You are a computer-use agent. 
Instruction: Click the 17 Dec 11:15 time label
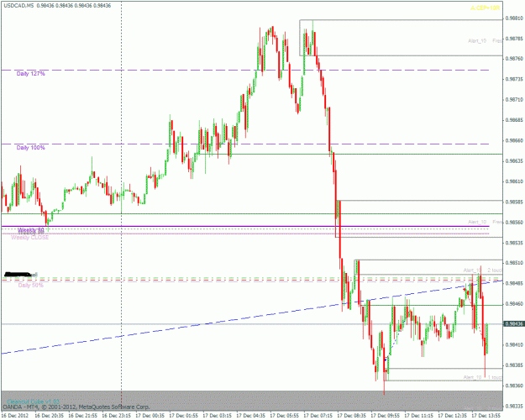419,416
